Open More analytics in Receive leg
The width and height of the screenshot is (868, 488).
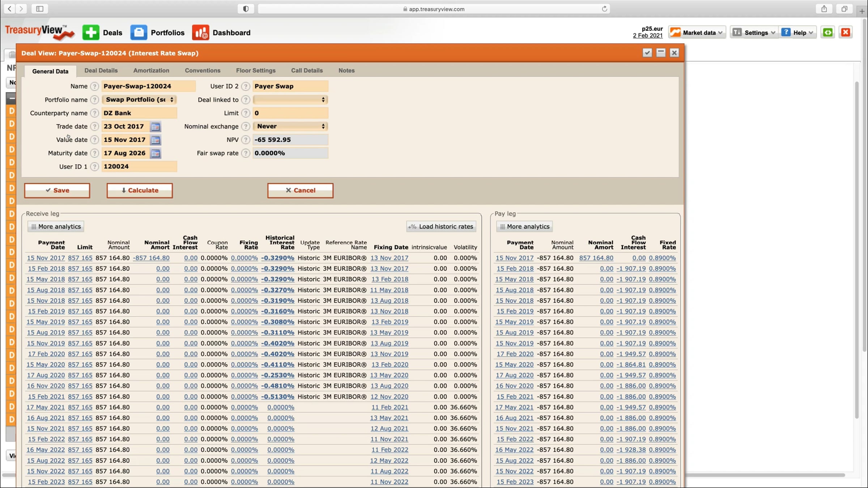tap(56, 227)
